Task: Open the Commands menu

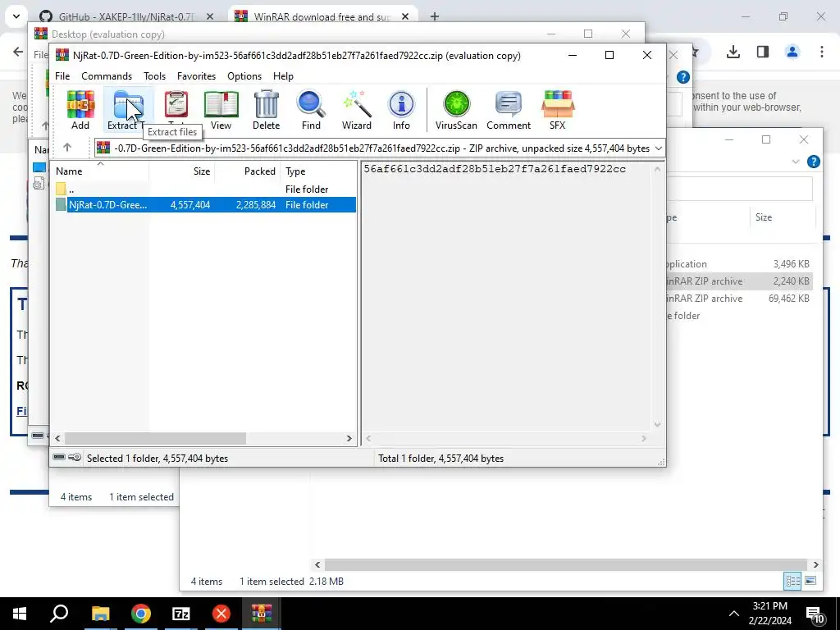Action: [x=107, y=76]
